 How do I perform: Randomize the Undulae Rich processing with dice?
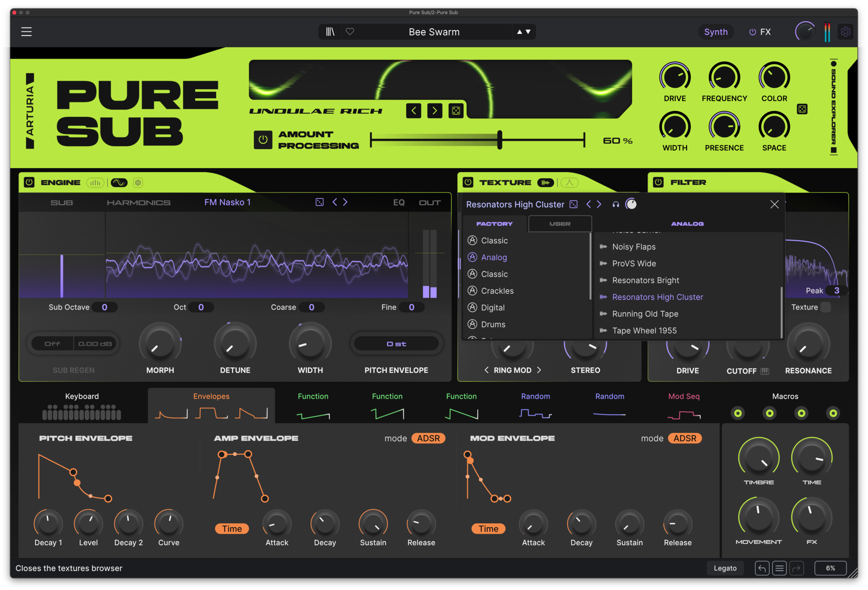[x=456, y=111]
